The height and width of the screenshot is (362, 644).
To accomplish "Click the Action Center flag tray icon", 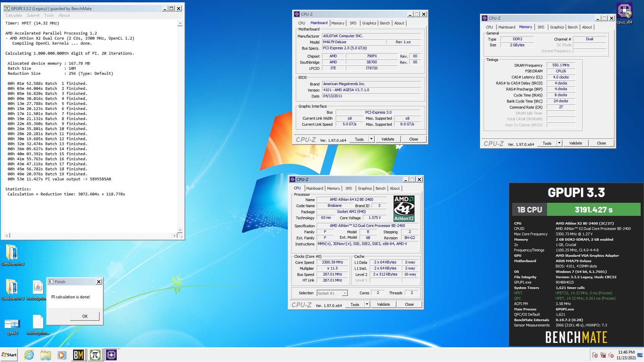I will 595,355.
